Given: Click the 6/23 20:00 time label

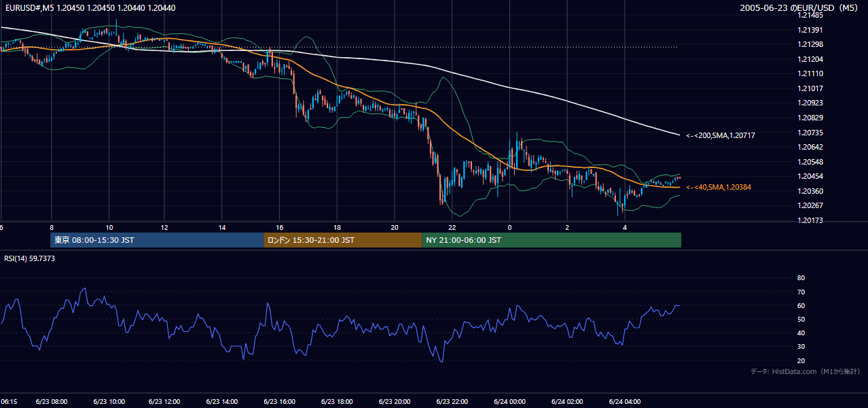Looking at the screenshot, I should coord(395,402).
